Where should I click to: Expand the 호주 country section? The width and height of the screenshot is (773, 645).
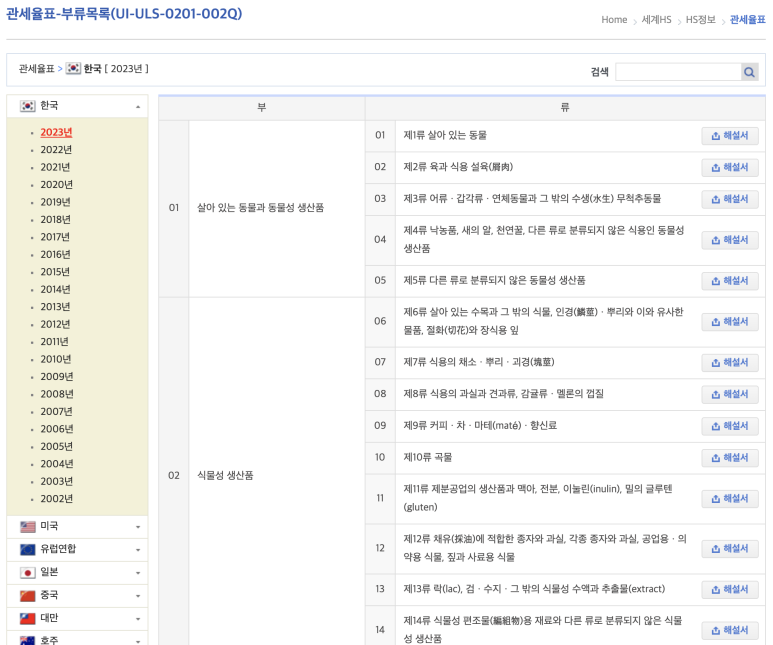pyautogui.click(x=77, y=639)
